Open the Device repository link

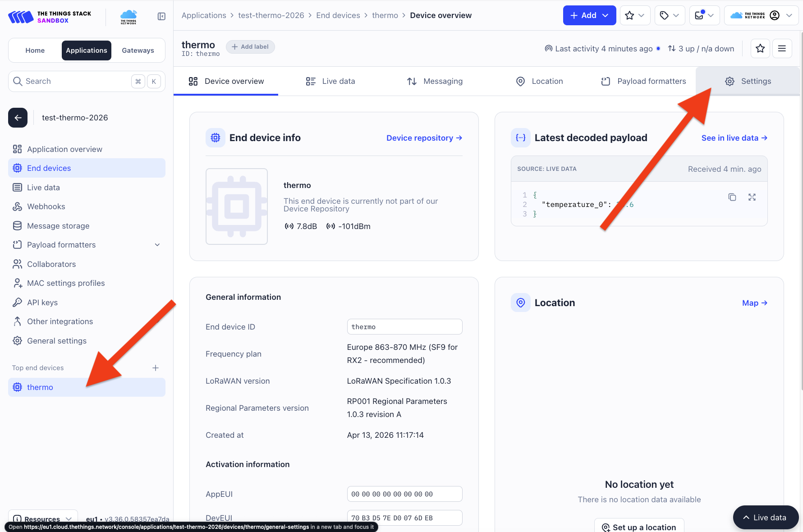424,138
